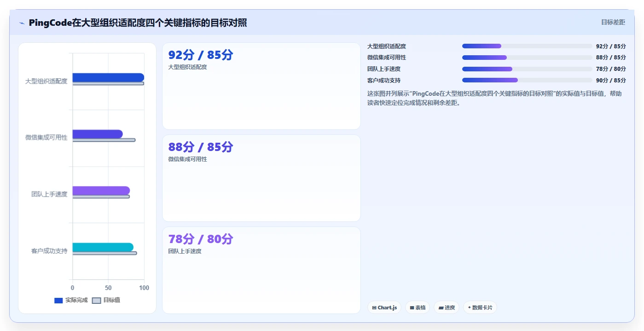Viewport: 644px width, 331px height.
Task: Click the 78分 / 80分 value in progress list
Action: (611, 69)
